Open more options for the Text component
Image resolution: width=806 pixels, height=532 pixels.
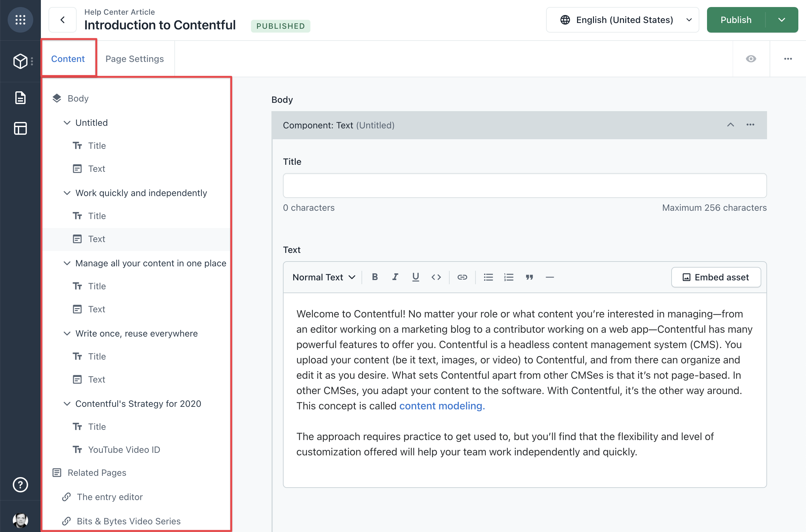tap(750, 125)
